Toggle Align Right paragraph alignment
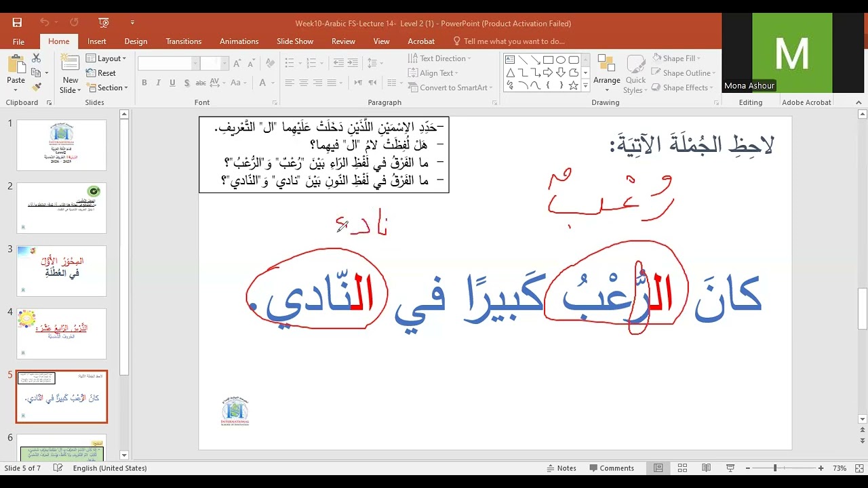Image resolution: width=868 pixels, height=488 pixels. tap(318, 83)
